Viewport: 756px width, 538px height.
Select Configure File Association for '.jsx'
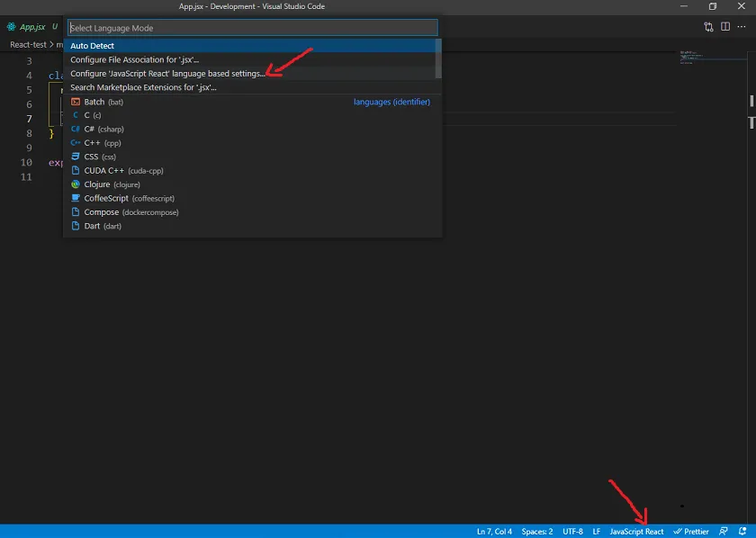coord(249,59)
